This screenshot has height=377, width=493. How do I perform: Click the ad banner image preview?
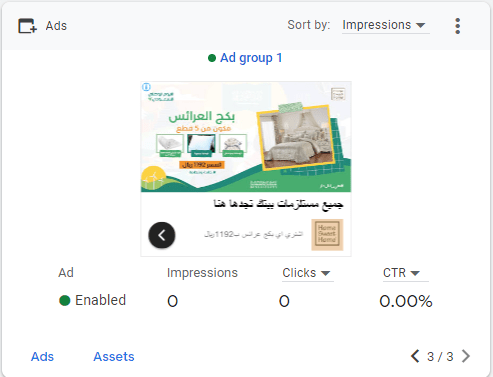tap(246, 137)
